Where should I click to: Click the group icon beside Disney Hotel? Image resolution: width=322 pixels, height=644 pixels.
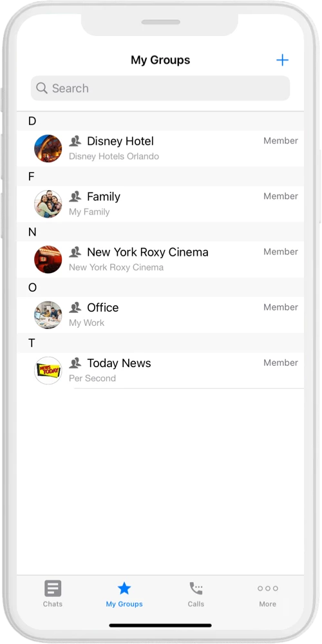(x=75, y=141)
